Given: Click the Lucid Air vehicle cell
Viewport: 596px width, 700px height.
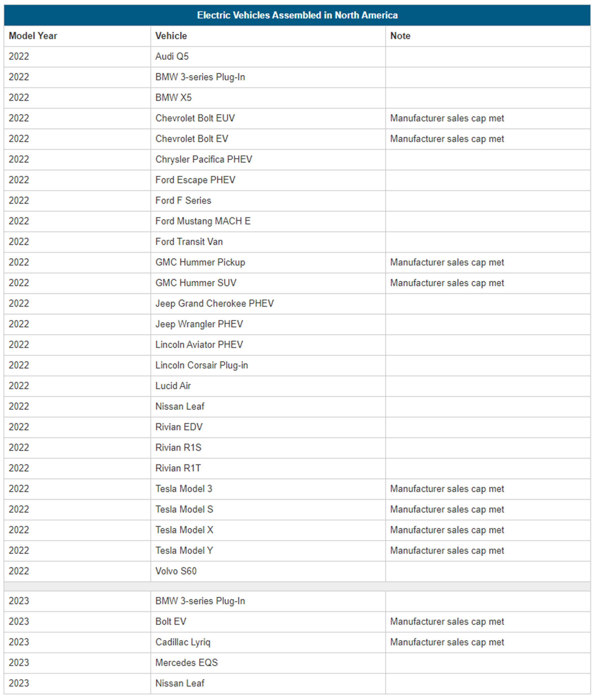Looking at the screenshot, I should tap(173, 386).
